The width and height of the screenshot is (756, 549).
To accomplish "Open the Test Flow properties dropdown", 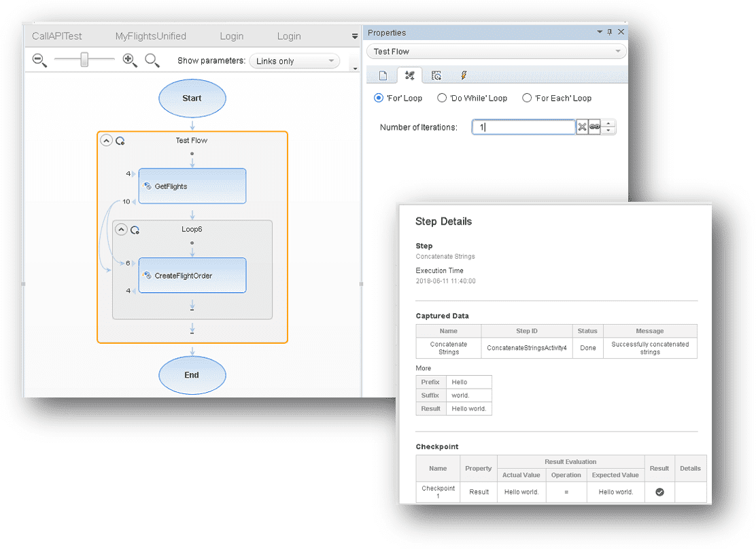I will coord(496,51).
